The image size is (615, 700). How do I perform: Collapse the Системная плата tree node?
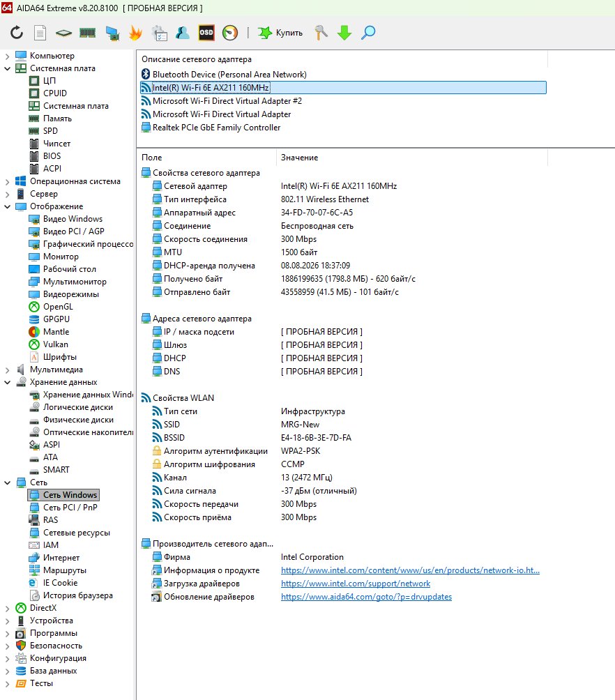[7, 69]
